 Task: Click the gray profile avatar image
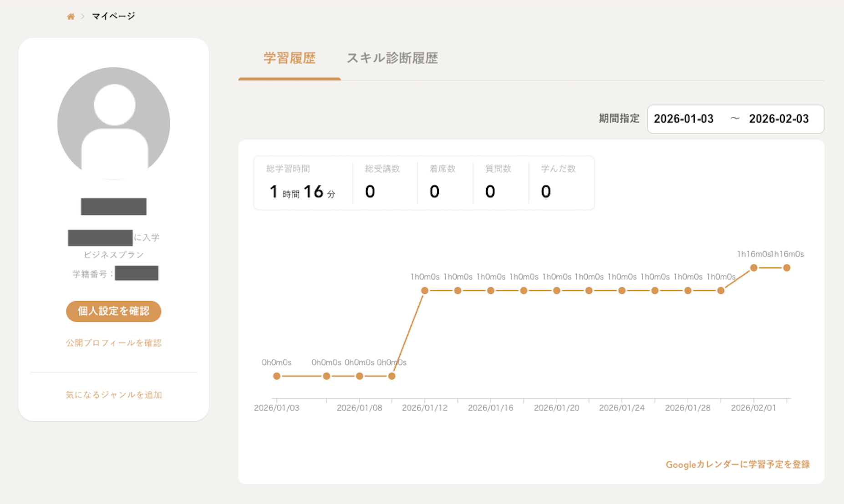pyautogui.click(x=114, y=123)
